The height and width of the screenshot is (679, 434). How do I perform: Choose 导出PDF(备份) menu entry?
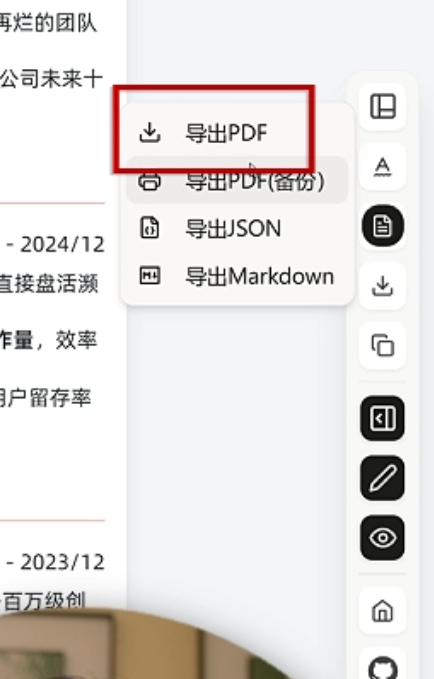point(237,180)
